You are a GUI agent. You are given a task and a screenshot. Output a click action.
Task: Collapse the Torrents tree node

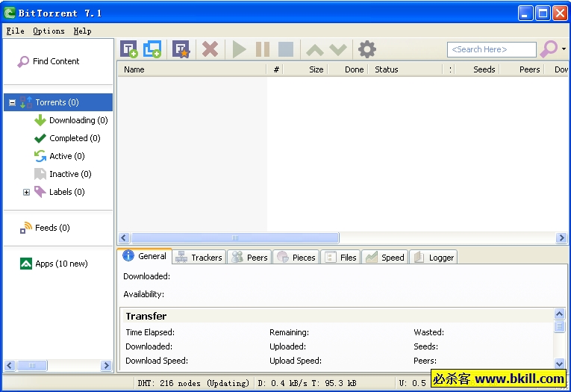pos(12,102)
